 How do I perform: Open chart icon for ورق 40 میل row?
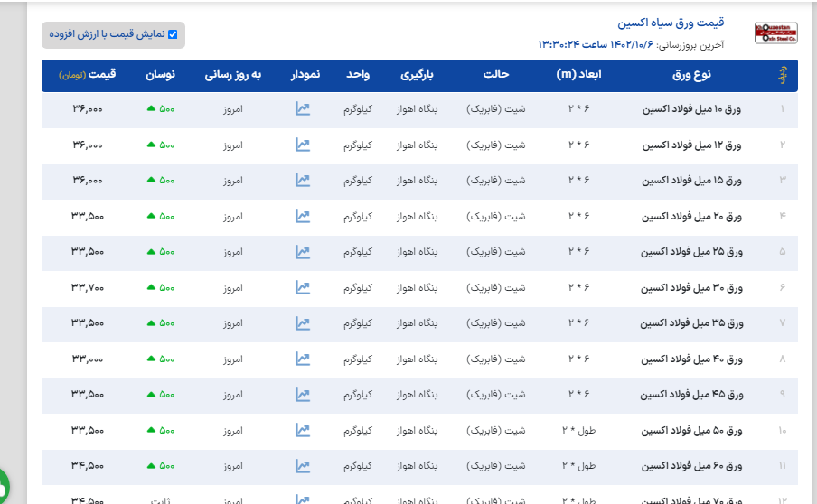[303, 359]
